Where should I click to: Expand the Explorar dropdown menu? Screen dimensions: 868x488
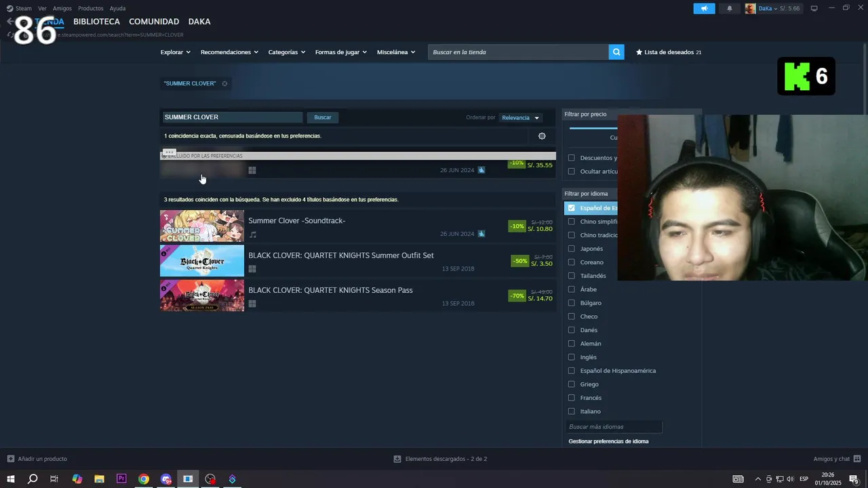(x=176, y=52)
